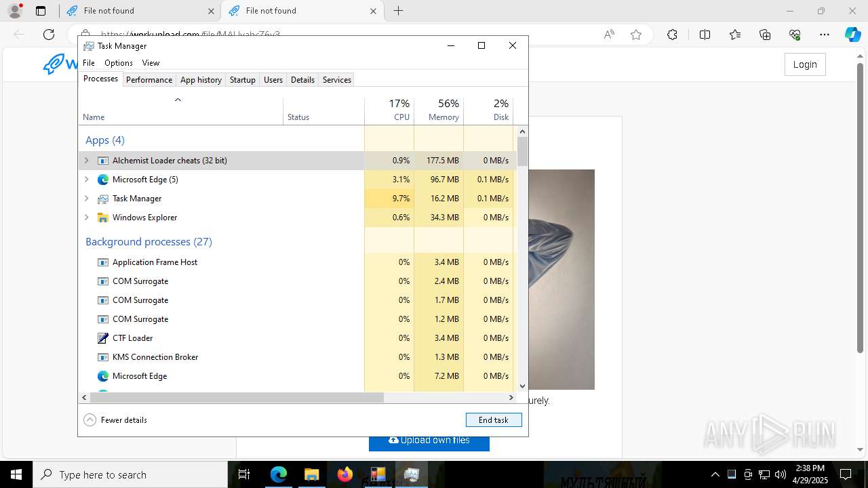This screenshot has height=488, width=868.
Task: Click the Apps (4) group header
Action: pos(105,140)
